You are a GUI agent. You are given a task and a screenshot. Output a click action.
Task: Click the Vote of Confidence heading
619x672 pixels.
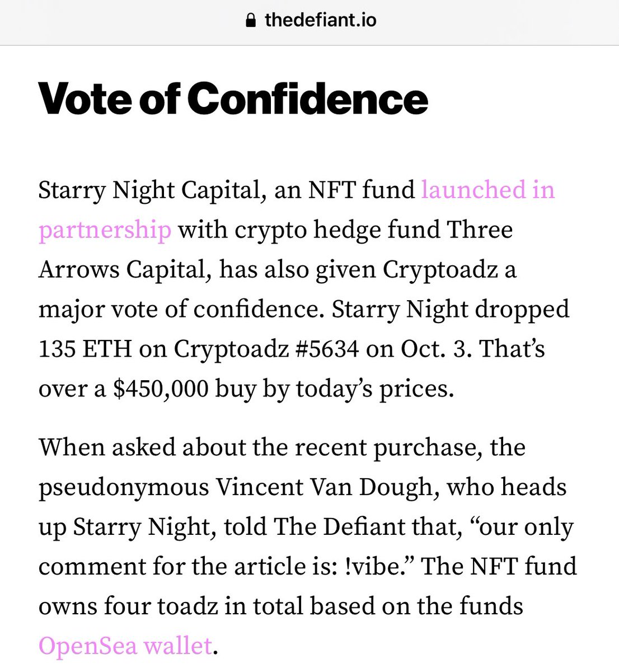tap(233, 99)
